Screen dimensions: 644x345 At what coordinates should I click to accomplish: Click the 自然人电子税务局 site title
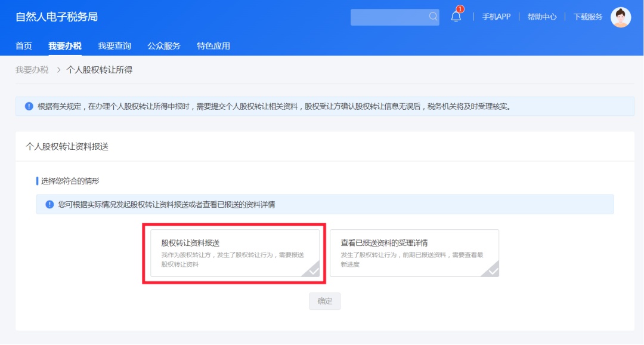click(x=57, y=17)
